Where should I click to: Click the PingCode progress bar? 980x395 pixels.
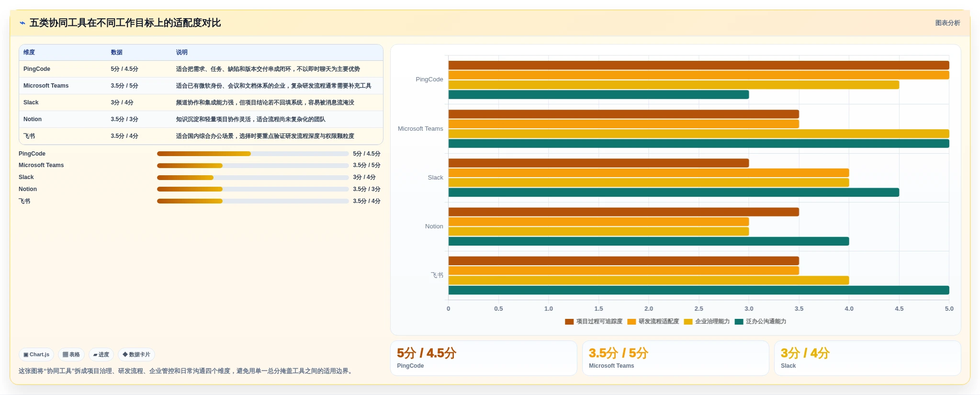[253, 154]
